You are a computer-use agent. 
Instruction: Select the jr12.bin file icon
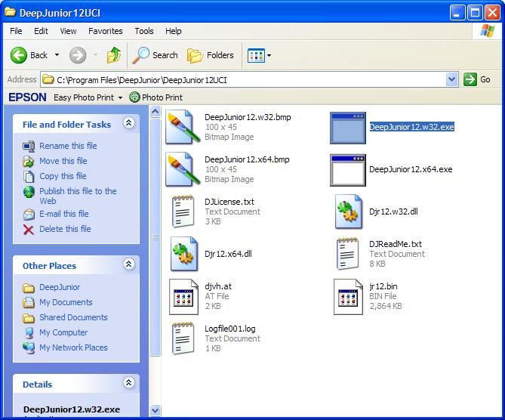[x=349, y=296]
